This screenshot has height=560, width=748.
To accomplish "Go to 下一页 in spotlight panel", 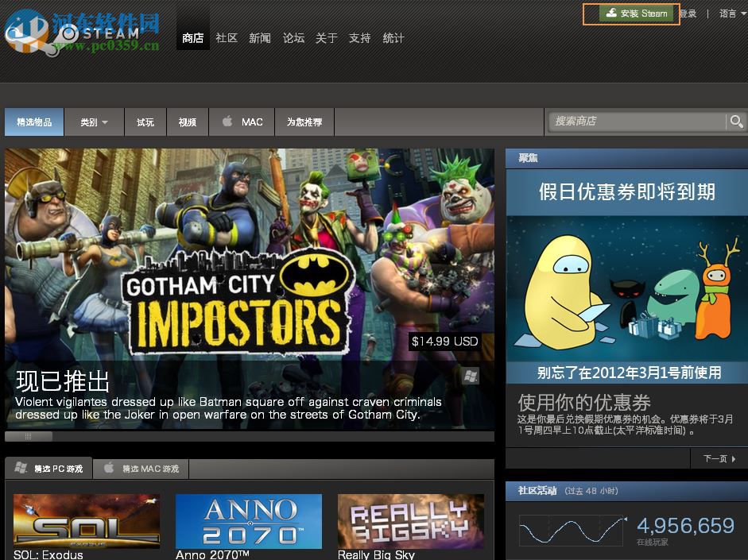I will (x=719, y=458).
